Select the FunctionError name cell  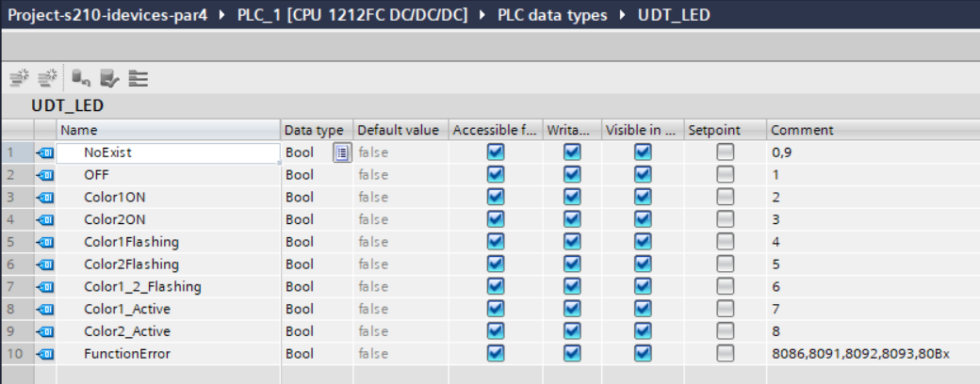point(168,354)
